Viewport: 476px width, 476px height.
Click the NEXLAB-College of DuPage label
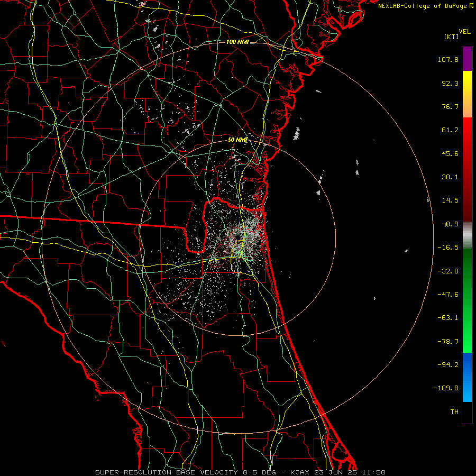tap(423, 6)
